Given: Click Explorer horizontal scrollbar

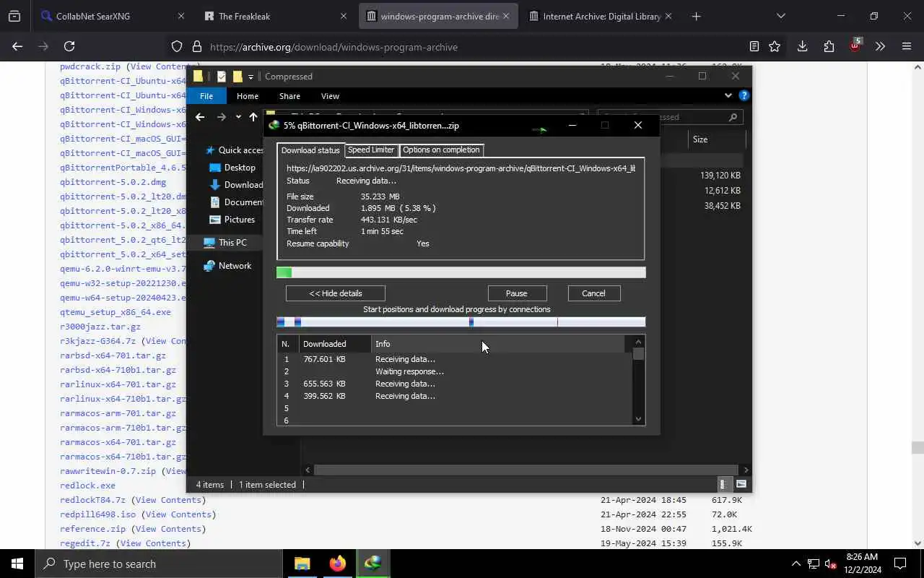Looking at the screenshot, I should pyautogui.click(x=526, y=470).
